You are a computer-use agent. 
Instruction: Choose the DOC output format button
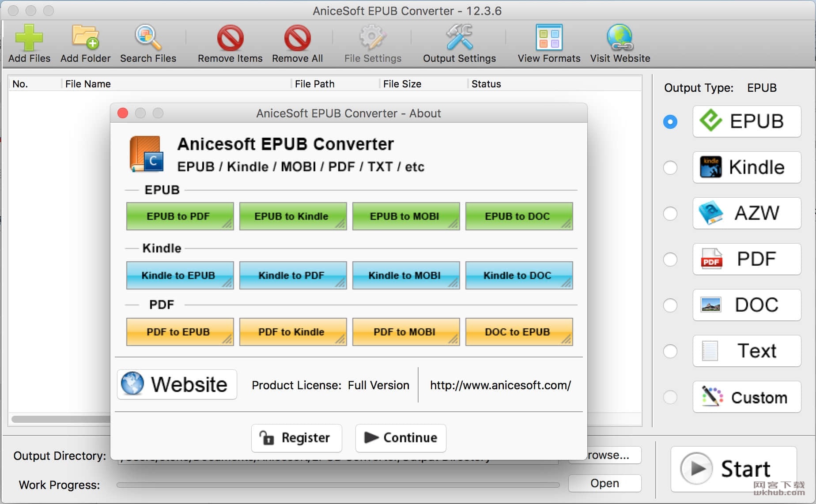coord(747,305)
